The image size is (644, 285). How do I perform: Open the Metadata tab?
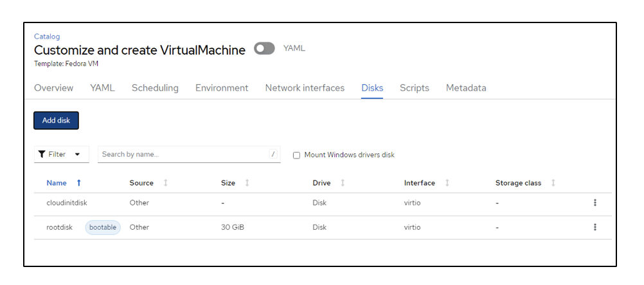pos(466,88)
